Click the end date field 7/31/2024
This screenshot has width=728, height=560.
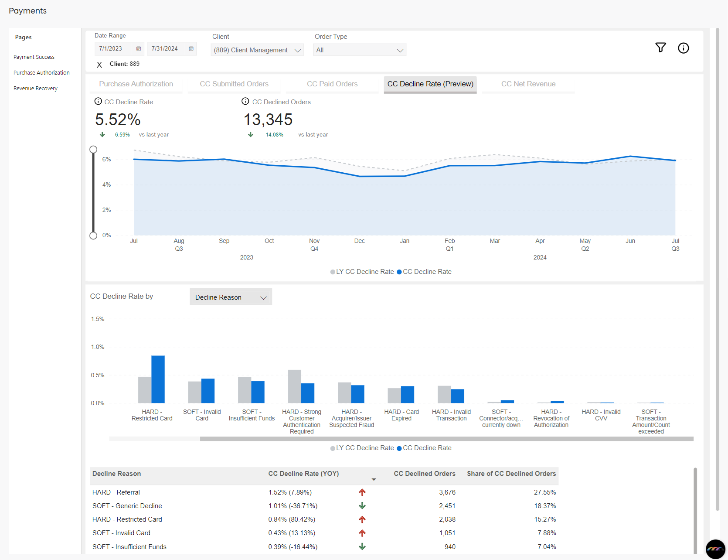tap(172, 49)
